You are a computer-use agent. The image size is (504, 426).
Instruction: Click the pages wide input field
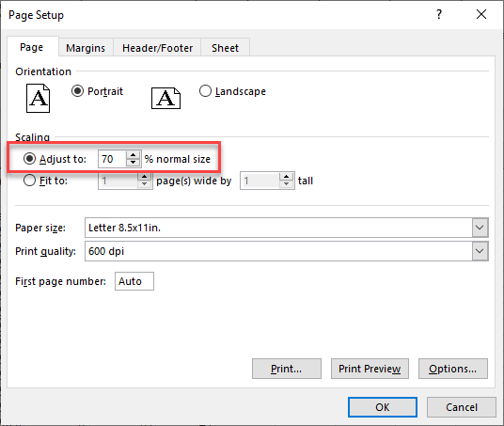pos(118,181)
